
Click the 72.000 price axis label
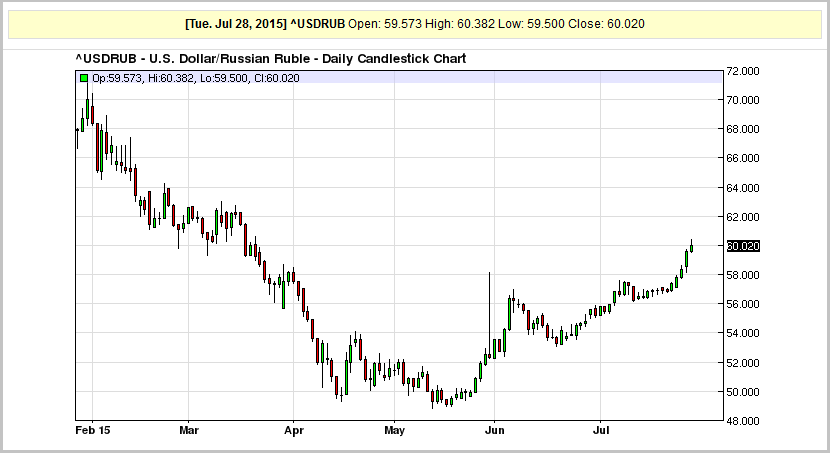tap(743, 71)
